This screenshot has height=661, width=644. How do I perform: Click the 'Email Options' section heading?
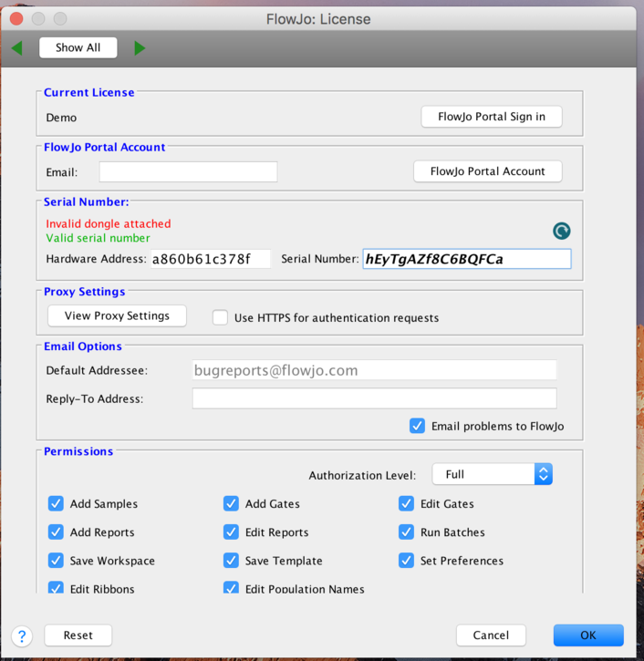pyautogui.click(x=83, y=346)
